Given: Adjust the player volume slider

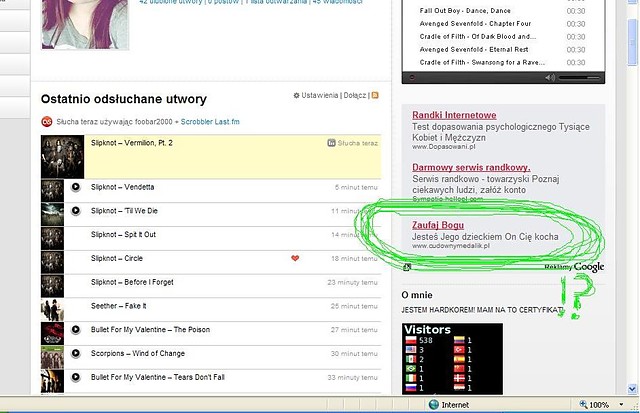Looking at the screenshot, I should point(579,78).
